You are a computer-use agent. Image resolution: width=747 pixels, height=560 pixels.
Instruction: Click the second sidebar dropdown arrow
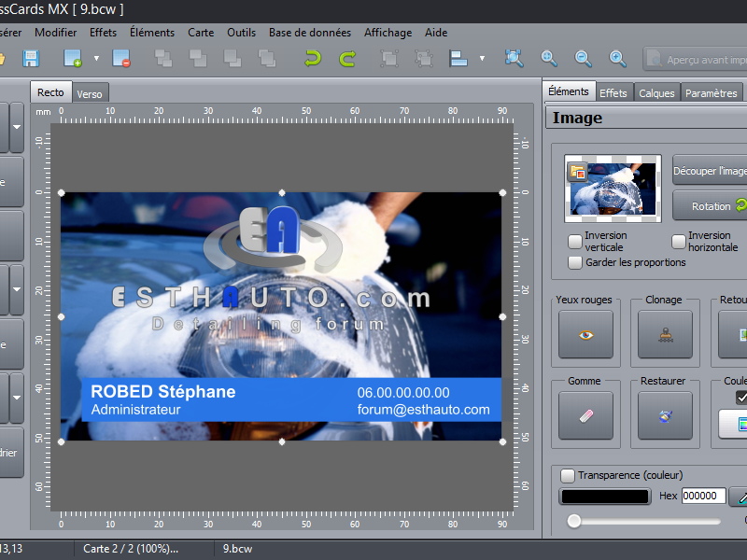pos(17,289)
